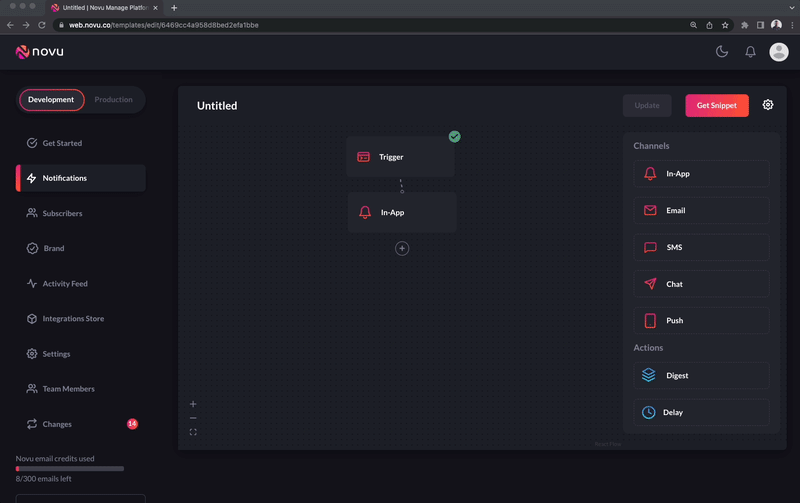The image size is (800, 503).
Task: Open Brand settings
Action: [x=81, y=248]
